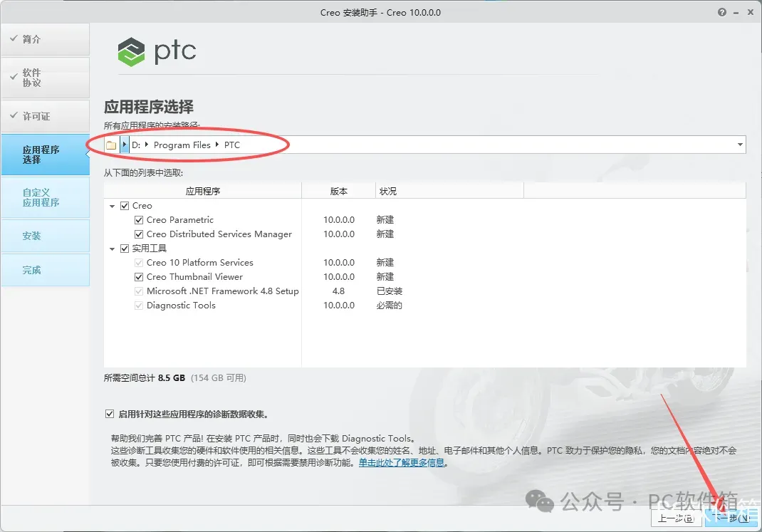Click Creo Parametric version 10.0.0.0
762x532 pixels.
pyautogui.click(x=339, y=219)
